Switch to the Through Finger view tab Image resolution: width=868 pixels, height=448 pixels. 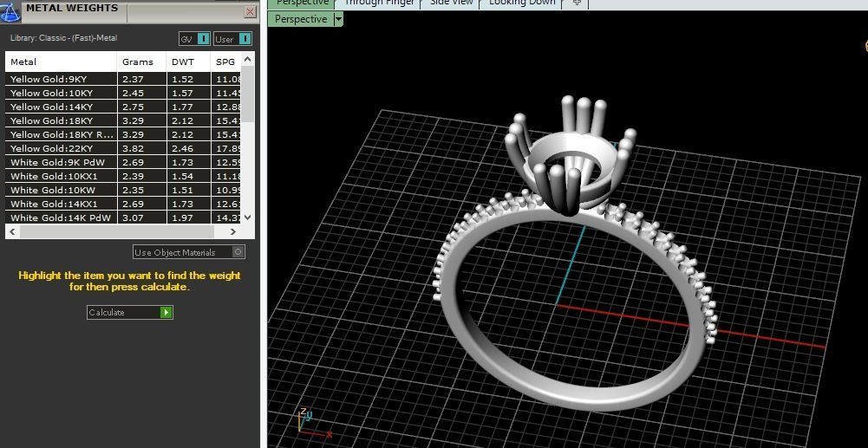[379, 3]
